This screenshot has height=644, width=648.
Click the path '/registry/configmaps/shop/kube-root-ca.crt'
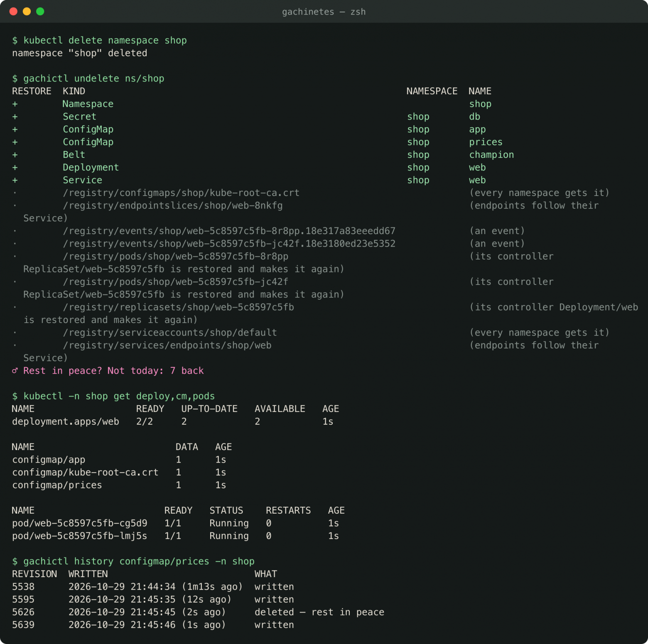[x=181, y=193]
